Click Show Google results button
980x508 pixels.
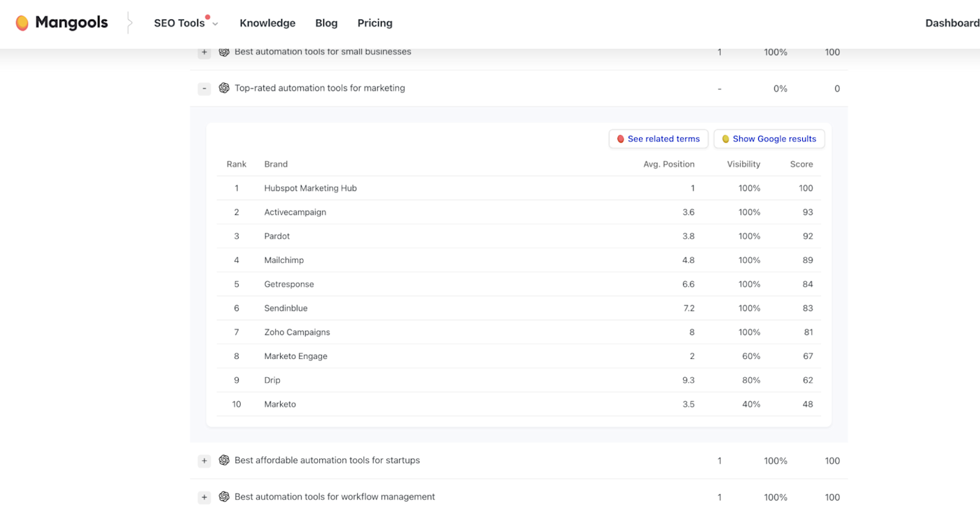coord(769,139)
